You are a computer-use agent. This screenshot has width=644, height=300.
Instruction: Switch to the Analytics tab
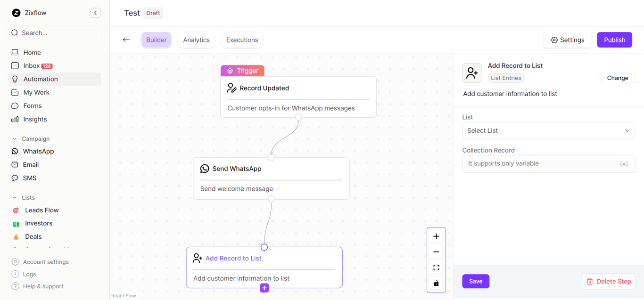pos(196,40)
